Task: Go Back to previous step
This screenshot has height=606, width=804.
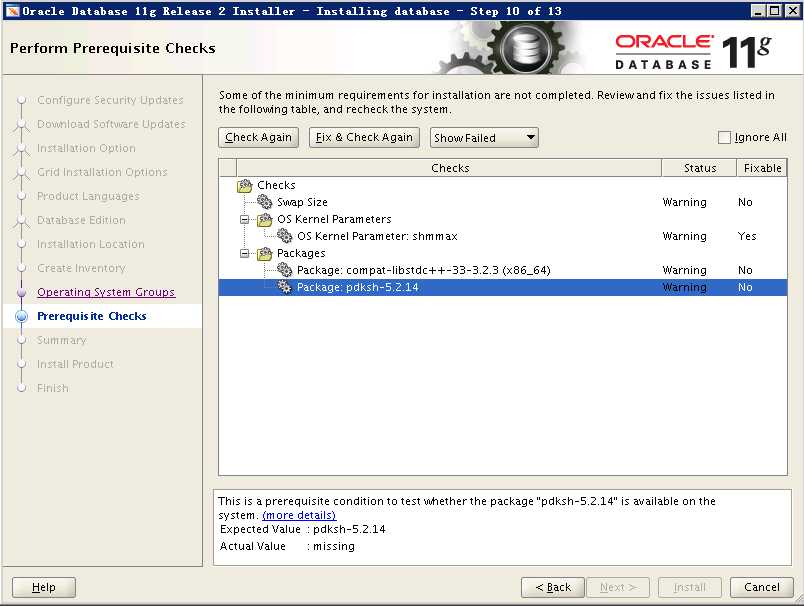Action: click(x=553, y=588)
